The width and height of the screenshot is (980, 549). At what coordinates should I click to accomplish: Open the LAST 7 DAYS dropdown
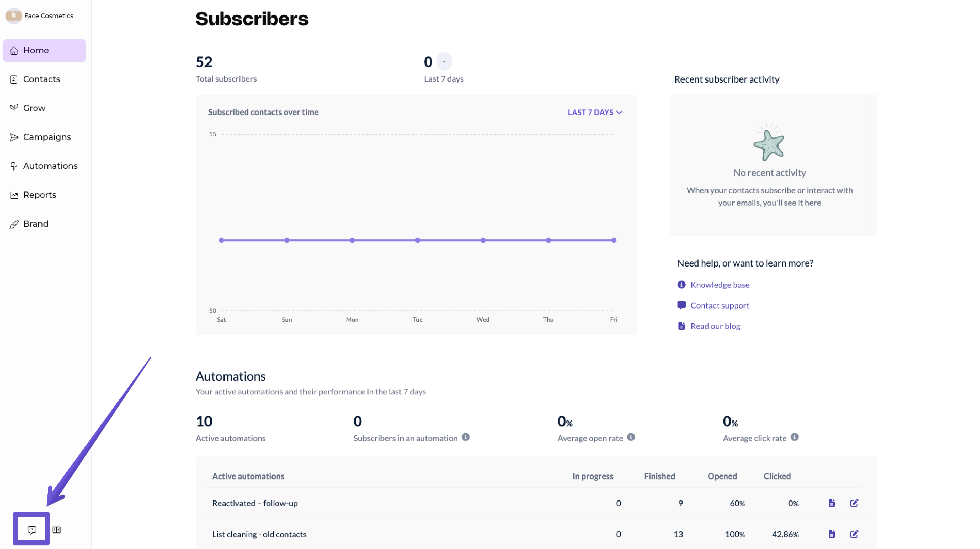tap(595, 112)
